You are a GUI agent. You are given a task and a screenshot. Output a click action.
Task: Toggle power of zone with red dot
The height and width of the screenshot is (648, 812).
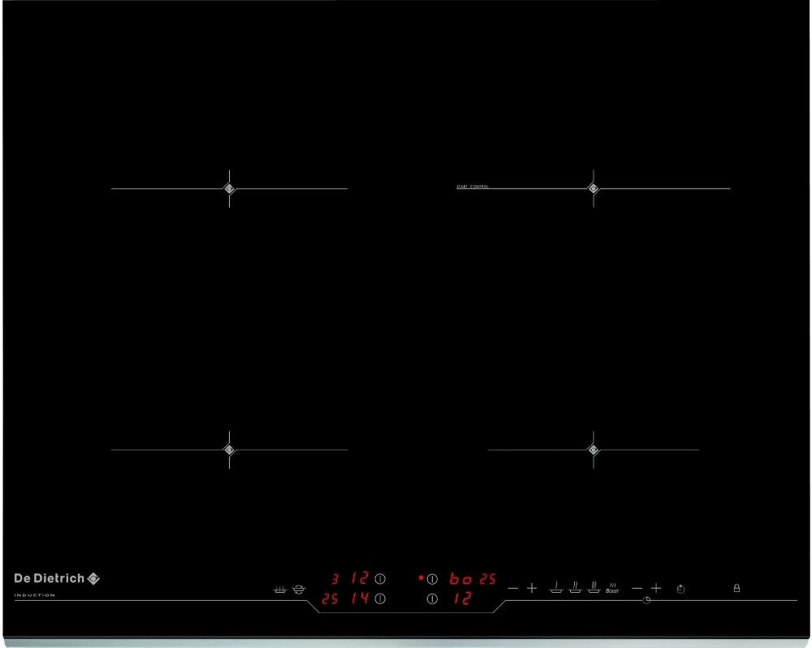tap(432, 579)
